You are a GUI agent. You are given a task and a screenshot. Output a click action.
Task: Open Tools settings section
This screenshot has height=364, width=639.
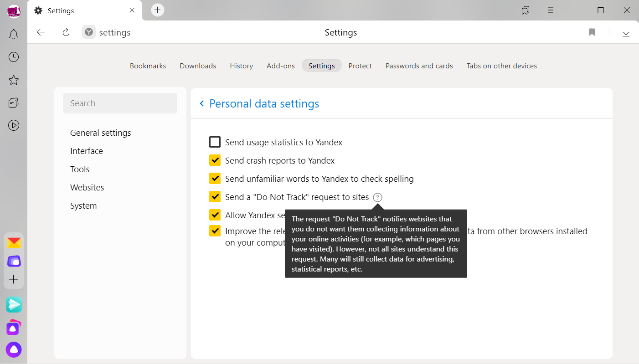coord(80,169)
